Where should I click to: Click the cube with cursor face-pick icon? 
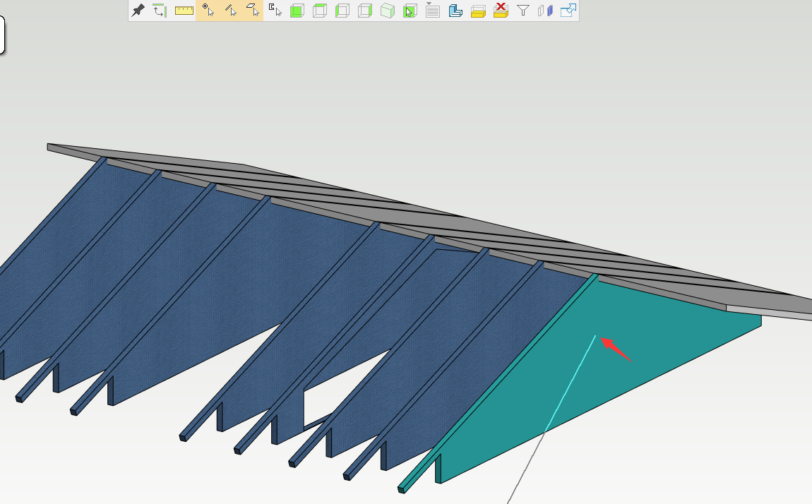tap(410, 11)
